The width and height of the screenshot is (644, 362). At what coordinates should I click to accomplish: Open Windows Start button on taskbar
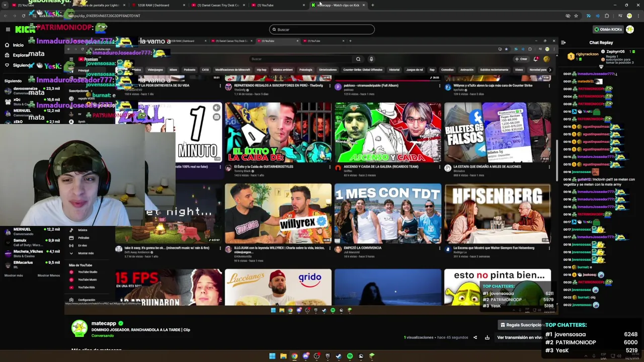tap(272, 356)
